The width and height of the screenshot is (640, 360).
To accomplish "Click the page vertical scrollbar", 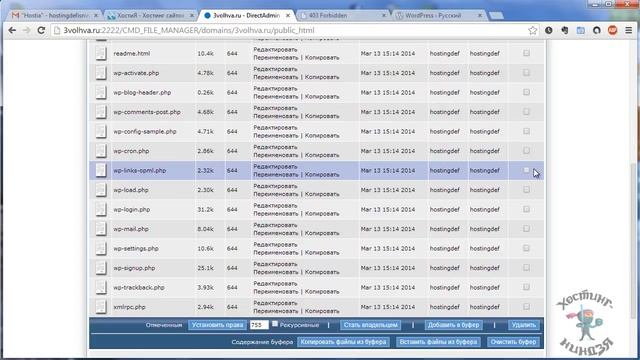I will pyautogui.click(x=634, y=241).
